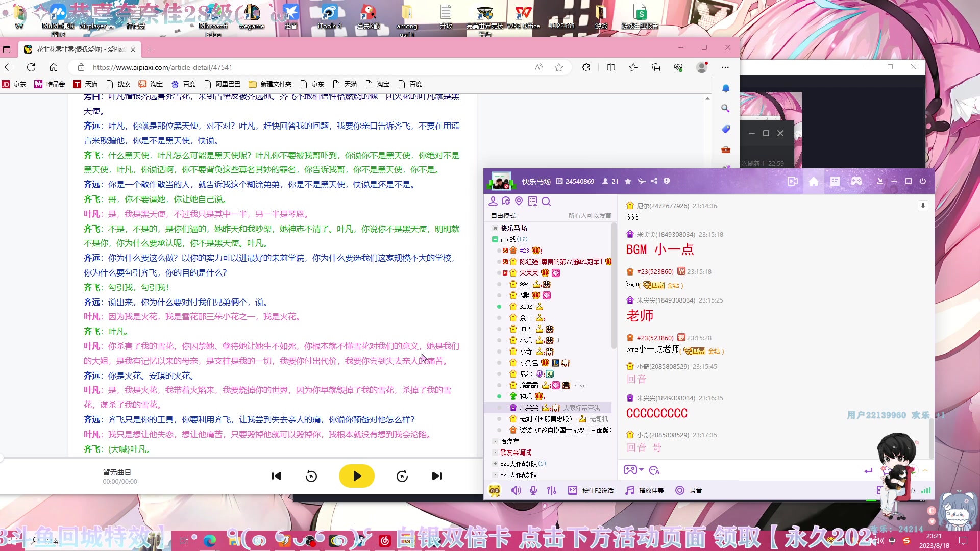The height and width of the screenshot is (551, 980).
Task: Select the 治疗室 channel
Action: click(x=509, y=441)
